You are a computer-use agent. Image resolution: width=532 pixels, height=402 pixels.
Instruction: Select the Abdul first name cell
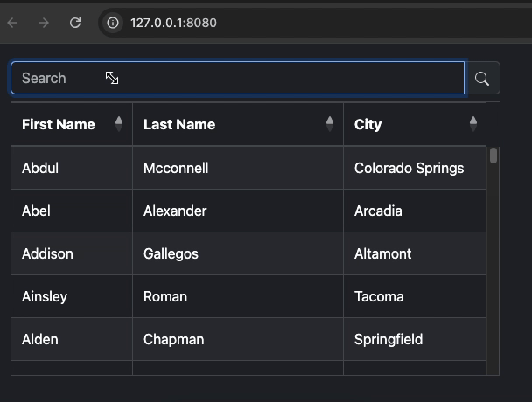[x=40, y=168]
